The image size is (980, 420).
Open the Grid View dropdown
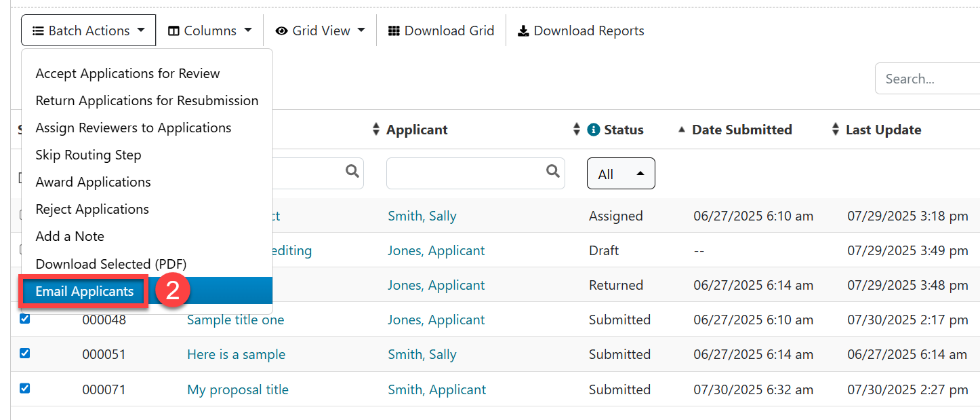[321, 31]
